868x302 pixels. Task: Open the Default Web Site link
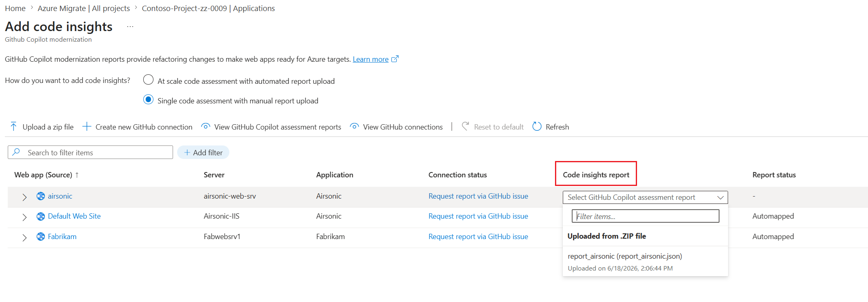click(x=74, y=216)
